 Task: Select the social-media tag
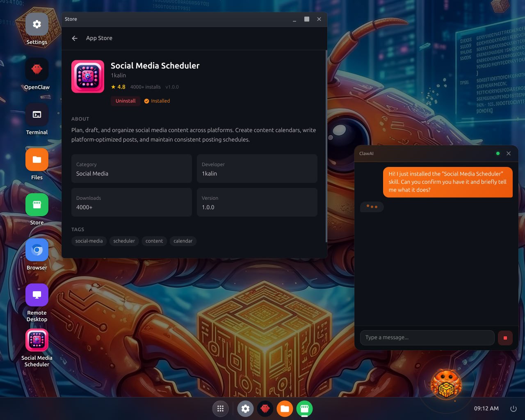point(89,241)
